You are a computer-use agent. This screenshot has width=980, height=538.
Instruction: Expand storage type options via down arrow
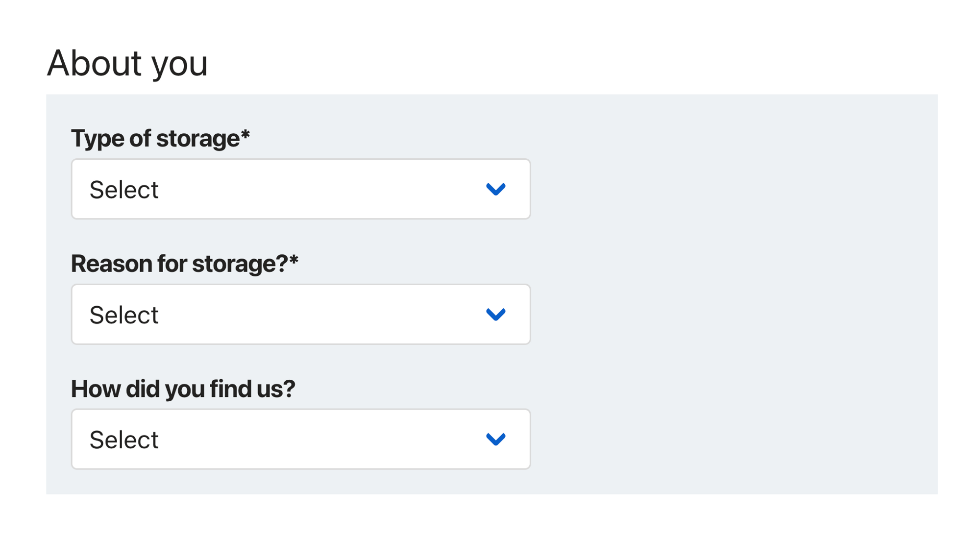[x=495, y=189]
